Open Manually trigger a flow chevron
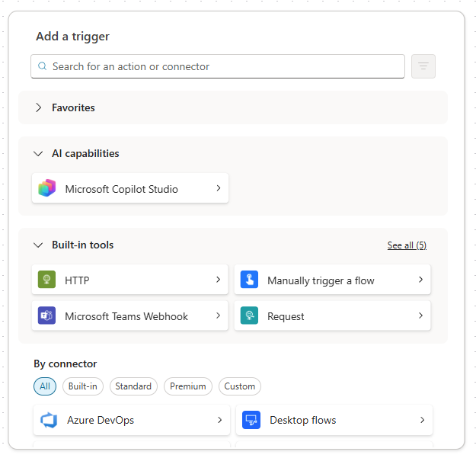Image resolution: width=476 pixels, height=458 pixels. [420, 280]
